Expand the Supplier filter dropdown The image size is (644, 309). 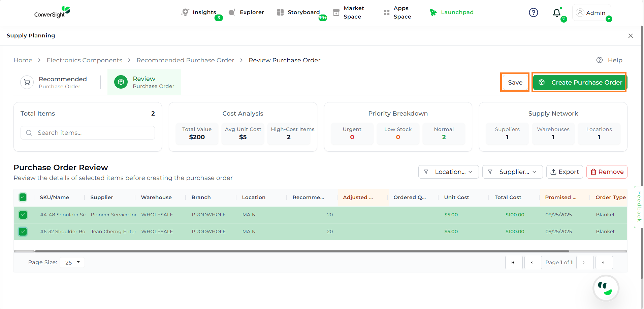[x=512, y=172]
